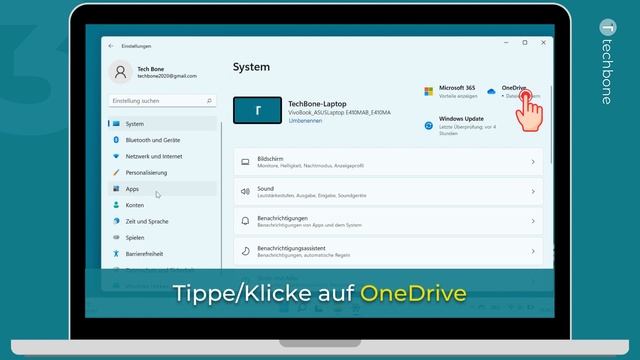
Task: Click the Personalisierung brush icon
Action: pos(116,172)
